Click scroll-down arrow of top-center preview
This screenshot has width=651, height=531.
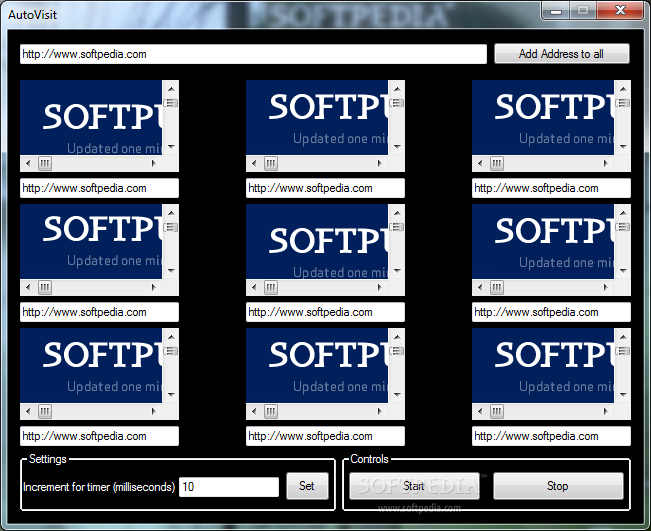(397, 147)
